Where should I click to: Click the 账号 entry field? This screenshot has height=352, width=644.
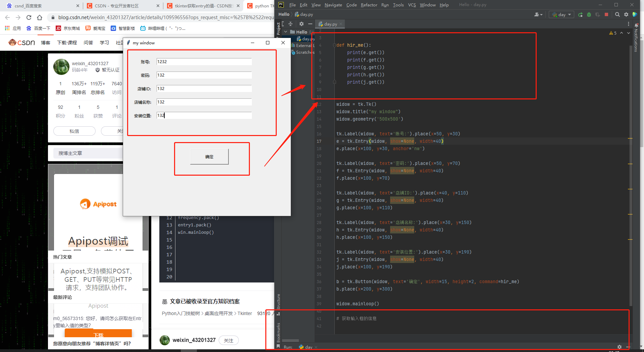point(204,62)
